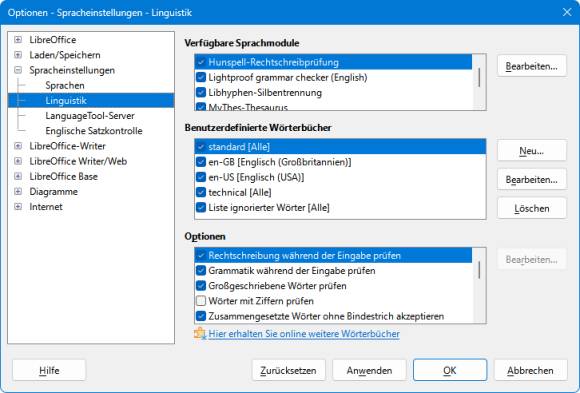
Task: Close the Optionen dialog window
Action: 567,12
